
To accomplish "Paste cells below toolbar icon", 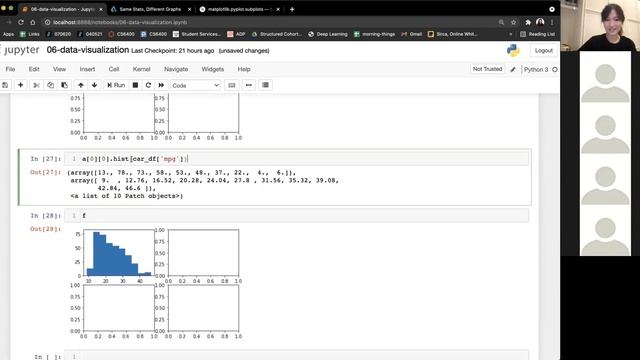I will (x=64, y=85).
